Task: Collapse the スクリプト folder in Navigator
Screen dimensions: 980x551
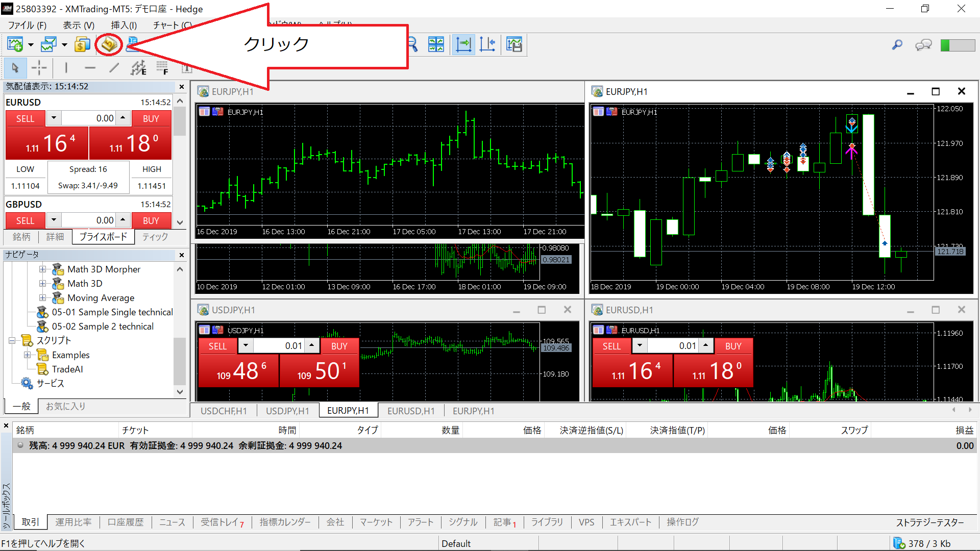Action: [x=12, y=341]
